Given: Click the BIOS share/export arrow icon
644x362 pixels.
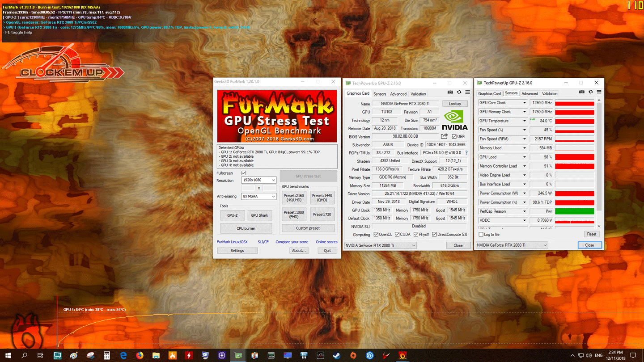Looking at the screenshot, I should click(x=444, y=136).
